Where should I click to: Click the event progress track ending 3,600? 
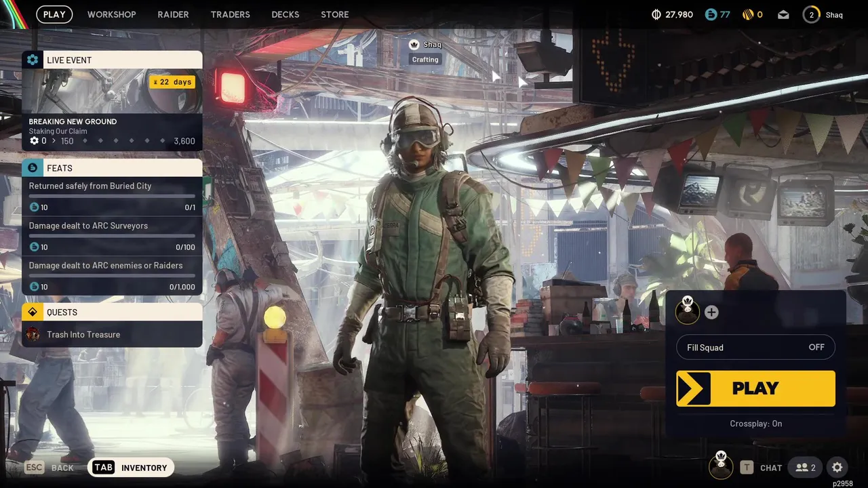pyautogui.click(x=112, y=141)
